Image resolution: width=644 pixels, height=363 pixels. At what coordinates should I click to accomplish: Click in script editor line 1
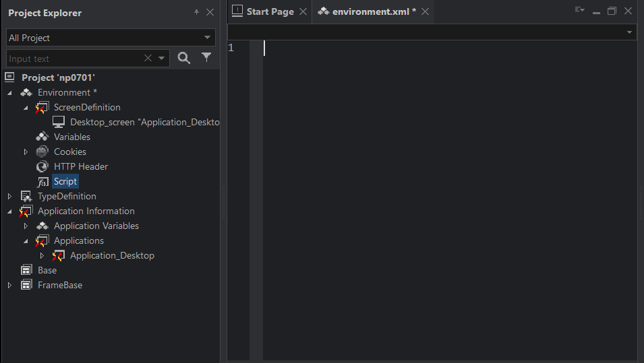tap(450, 48)
